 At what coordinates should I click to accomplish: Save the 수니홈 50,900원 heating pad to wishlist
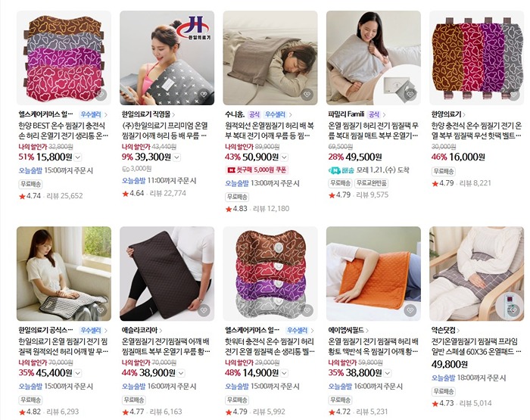pos(307,95)
